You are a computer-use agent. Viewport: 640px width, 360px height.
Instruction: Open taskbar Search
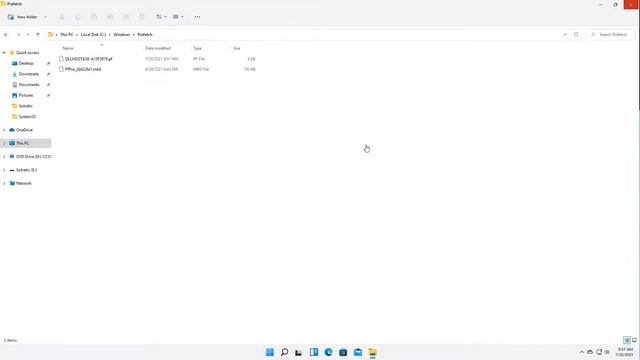(284, 352)
